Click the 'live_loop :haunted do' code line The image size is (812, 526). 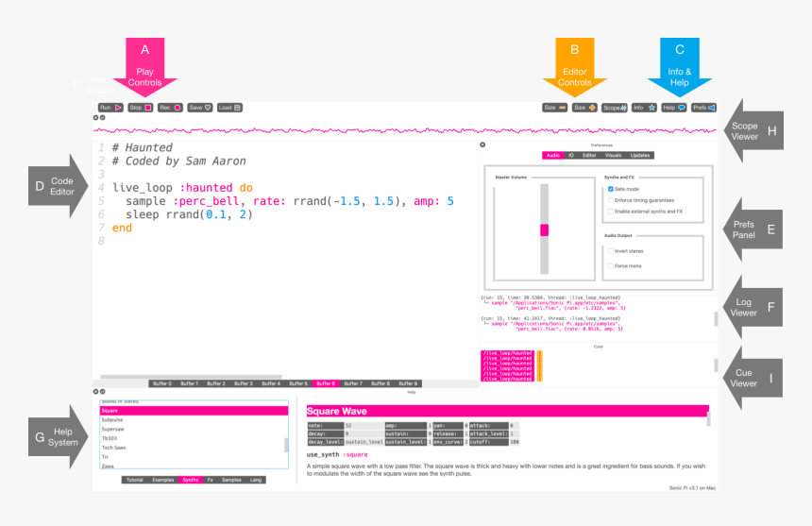[182, 187]
